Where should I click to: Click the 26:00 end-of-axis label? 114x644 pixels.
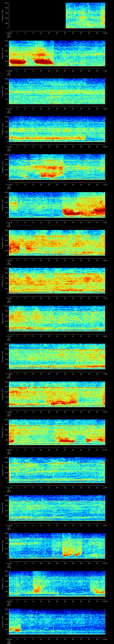point(105,639)
